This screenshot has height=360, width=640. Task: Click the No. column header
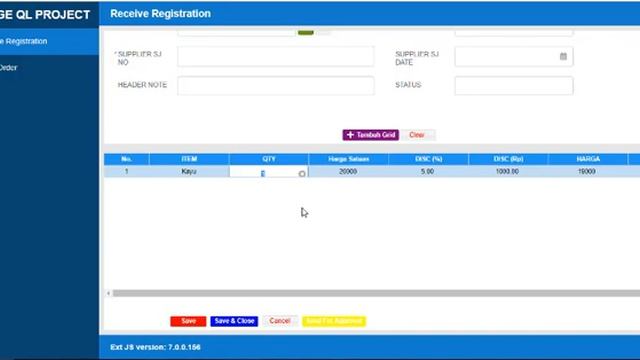127,159
